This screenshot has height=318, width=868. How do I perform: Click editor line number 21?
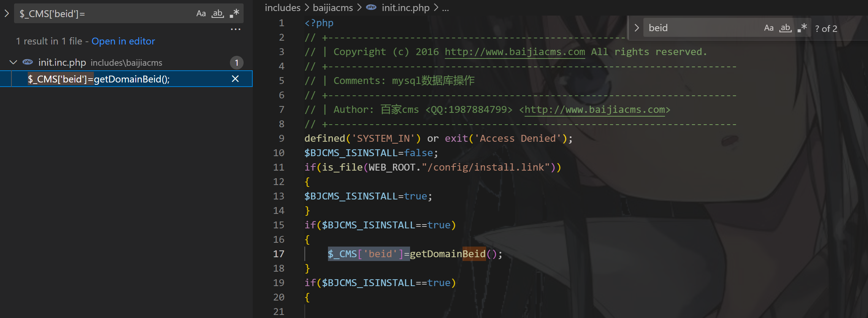279,312
